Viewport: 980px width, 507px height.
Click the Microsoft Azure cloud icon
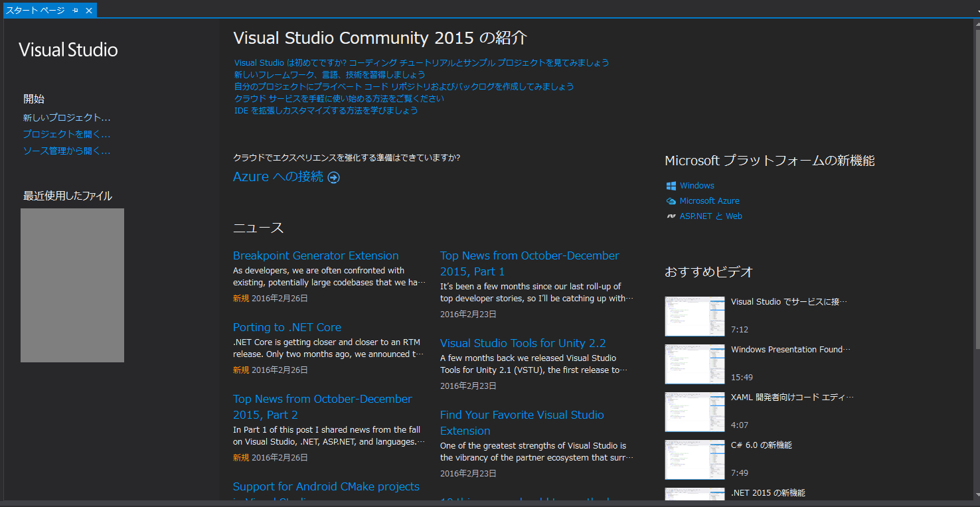tap(671, 201)
